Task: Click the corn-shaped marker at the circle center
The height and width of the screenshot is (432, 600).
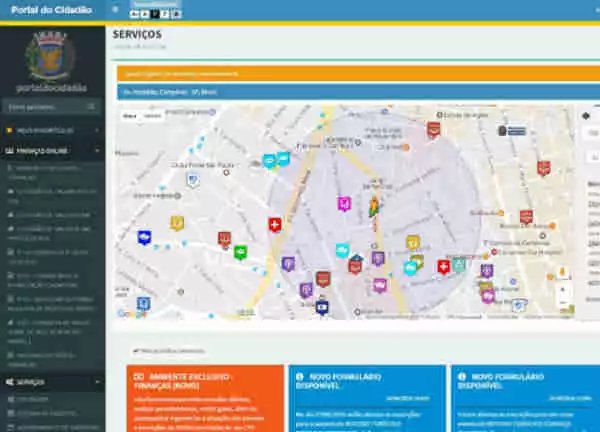Action: coord(375,206)
